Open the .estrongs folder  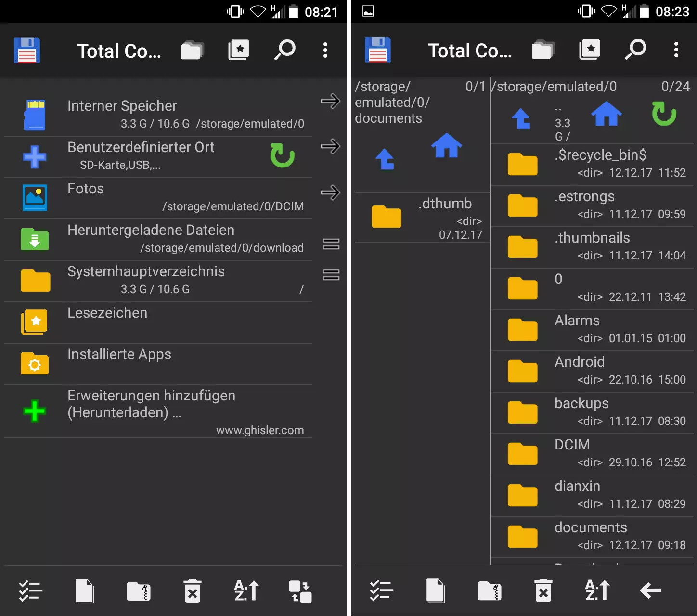click(592, 206)
